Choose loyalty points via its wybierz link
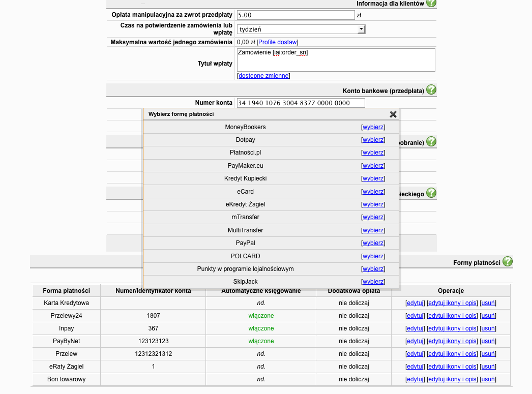The image size is (532, 394). tap(373, 269)
